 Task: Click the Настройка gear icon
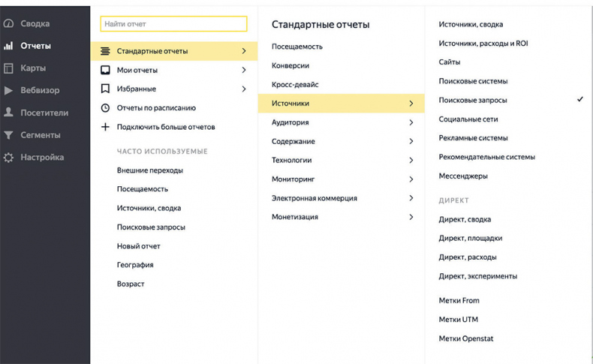(9, 158)
